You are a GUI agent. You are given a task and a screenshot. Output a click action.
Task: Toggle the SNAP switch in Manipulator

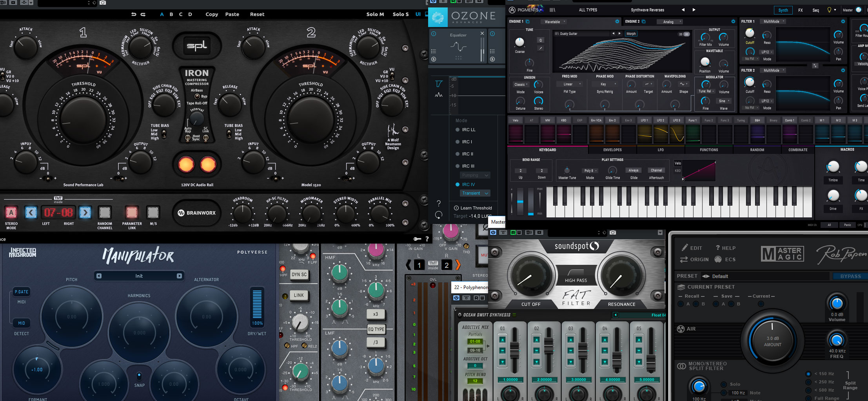pos(139,376)
